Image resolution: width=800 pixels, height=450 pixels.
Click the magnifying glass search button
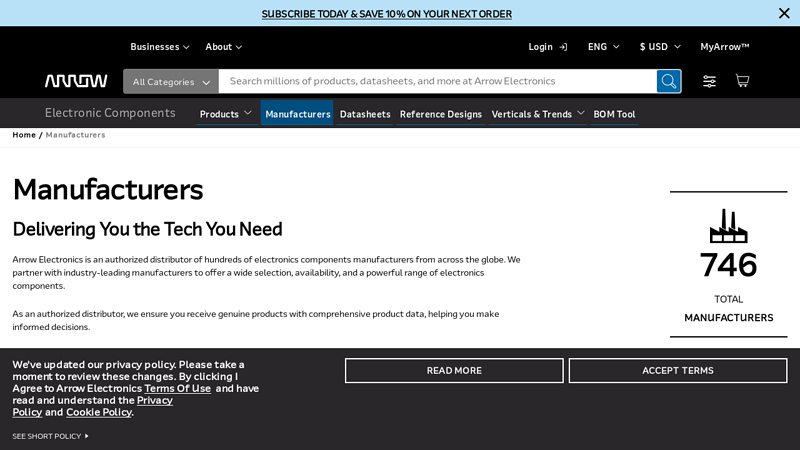pyautogui.click(x=668, y=81)
